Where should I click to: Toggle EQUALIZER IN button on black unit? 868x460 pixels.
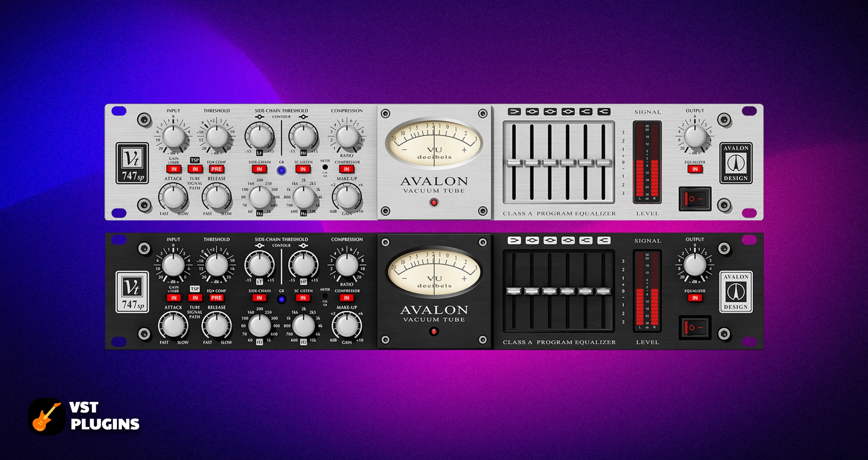[x=695, y=298]
